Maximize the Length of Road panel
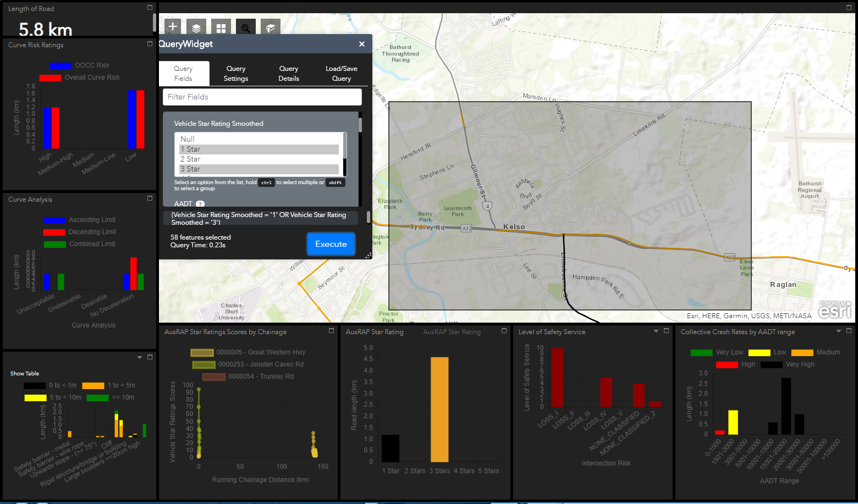This screenshot has height=504, width=858. (150, 8)
